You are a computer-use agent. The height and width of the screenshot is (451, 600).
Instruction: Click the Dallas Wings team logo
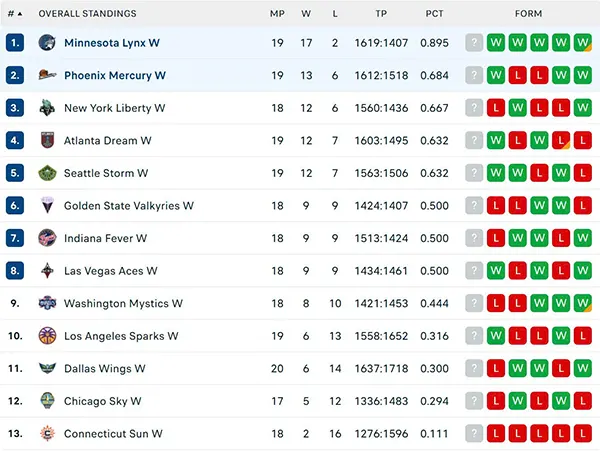point(47,368)
